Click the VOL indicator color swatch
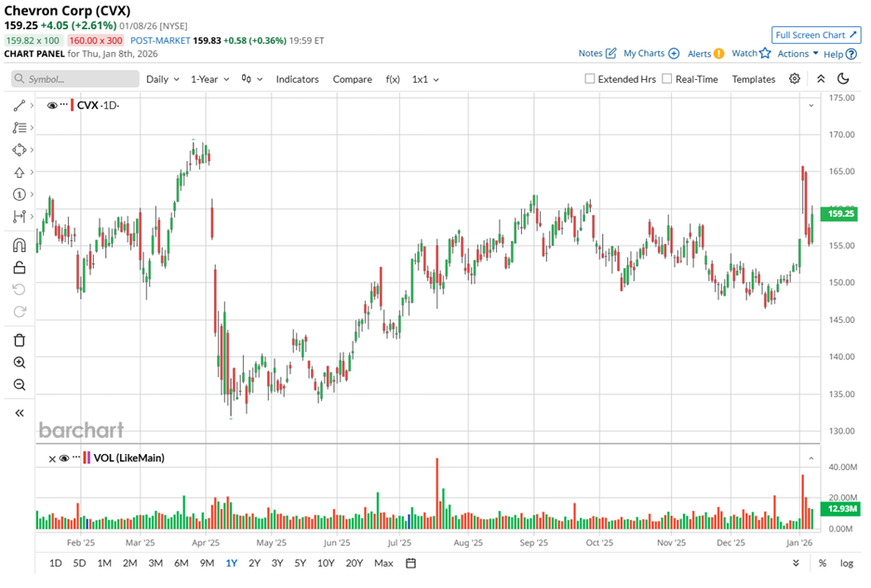This screenshot has height=588, width=871. pos(87,458)
